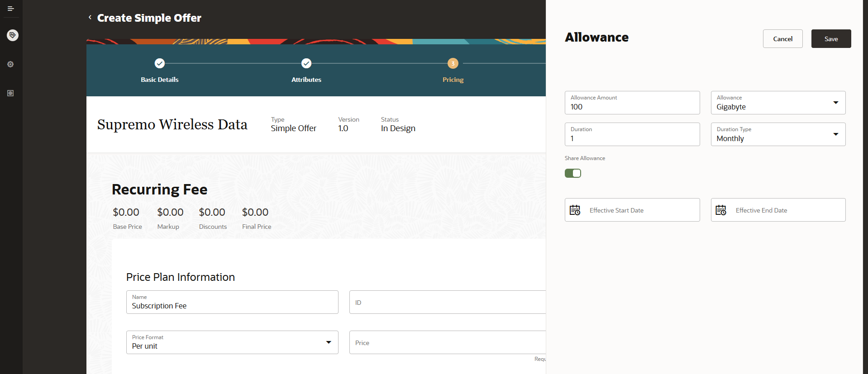Click the Effective Start Date field
Screen dimensions: 868x374
(632, 210)
